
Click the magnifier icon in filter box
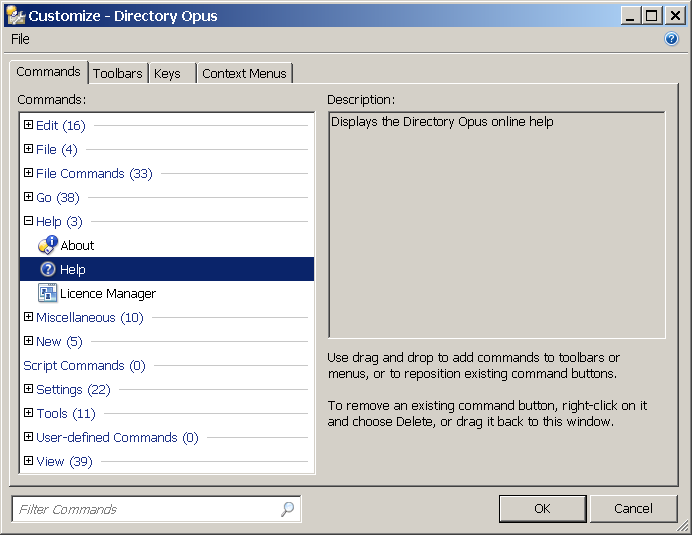[x=287, y=509]
